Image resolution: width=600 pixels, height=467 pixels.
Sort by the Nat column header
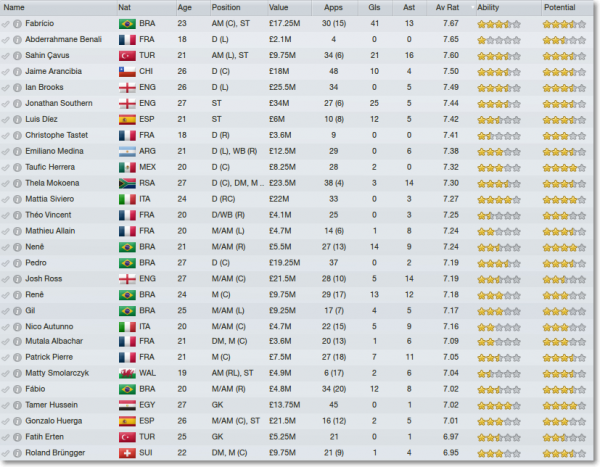coord(146,8)
